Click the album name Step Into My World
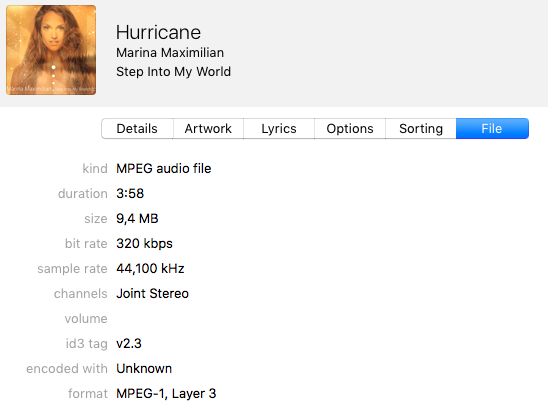This screenshot has width=548, height=414. [x=173, y=72]
